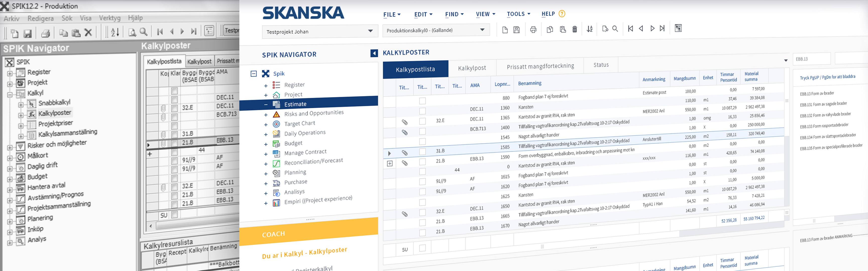Click the Risks and Opportunities warning icon

276,114
